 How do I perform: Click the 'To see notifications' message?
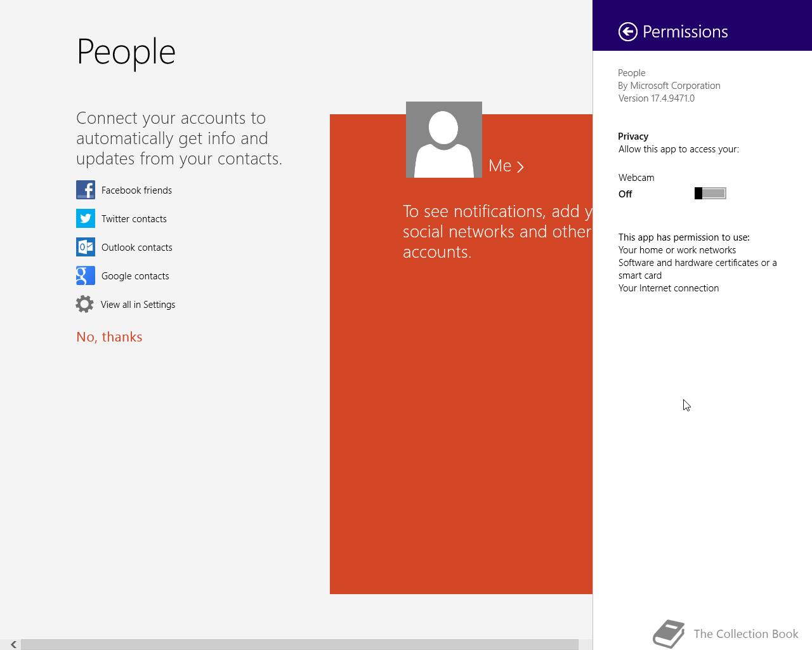(x=497, y=232)
